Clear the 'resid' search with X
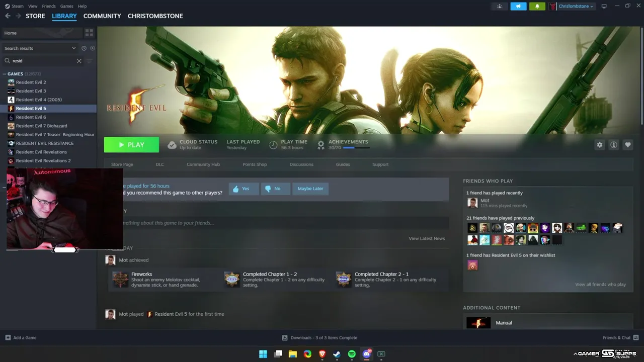644x362 pixels. click(79, 61)
